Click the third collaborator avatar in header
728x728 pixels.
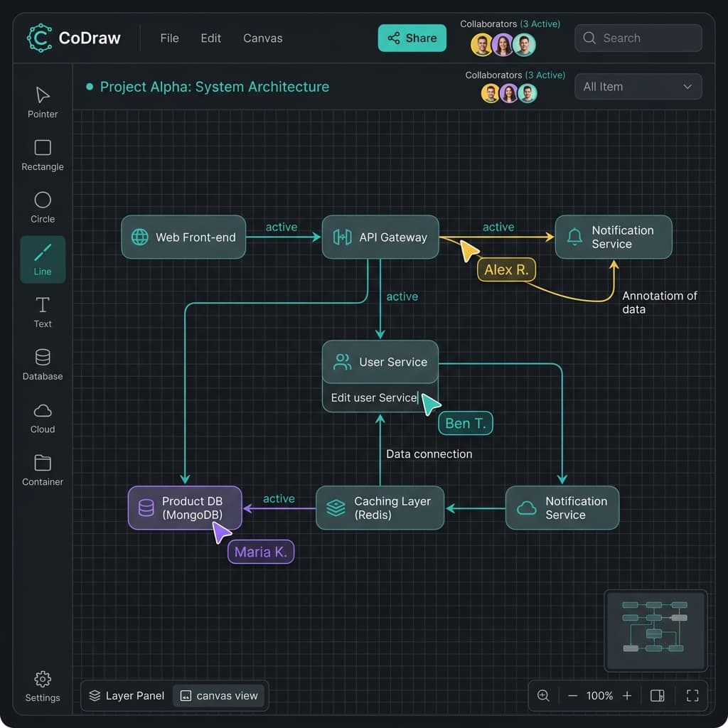[525, 45]
